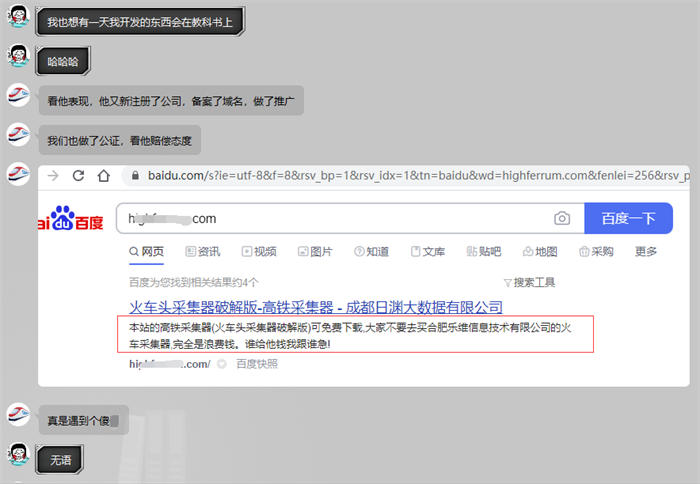This screenshot has width=700, height=484.
Task: Click the message starting 看他表现
Action: click(171, 101)
